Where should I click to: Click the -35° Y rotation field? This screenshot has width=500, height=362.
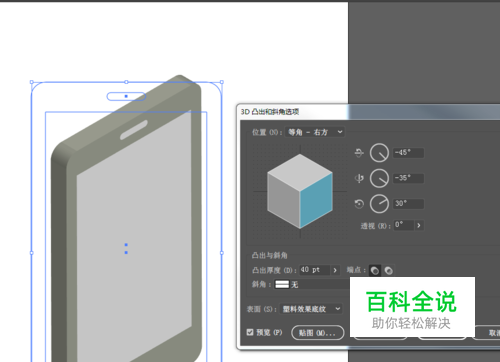pos(408,178)
